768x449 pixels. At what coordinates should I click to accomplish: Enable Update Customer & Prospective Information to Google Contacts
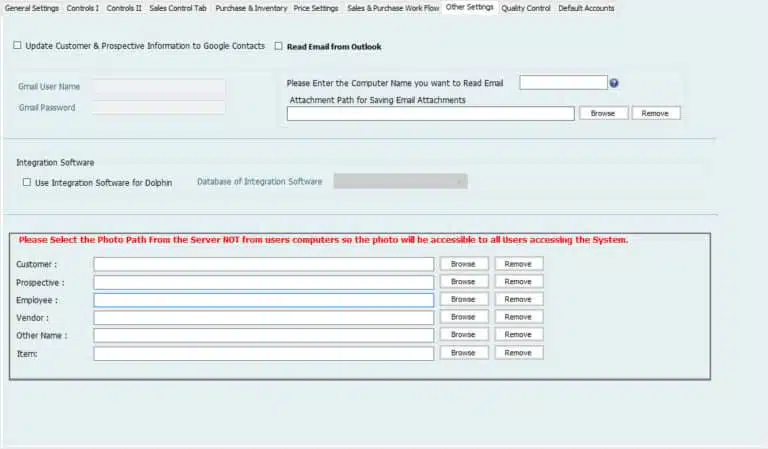coord(18,46)
